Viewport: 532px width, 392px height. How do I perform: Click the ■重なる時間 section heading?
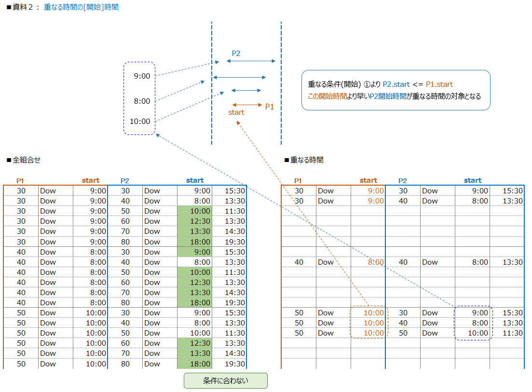point(304,160)
